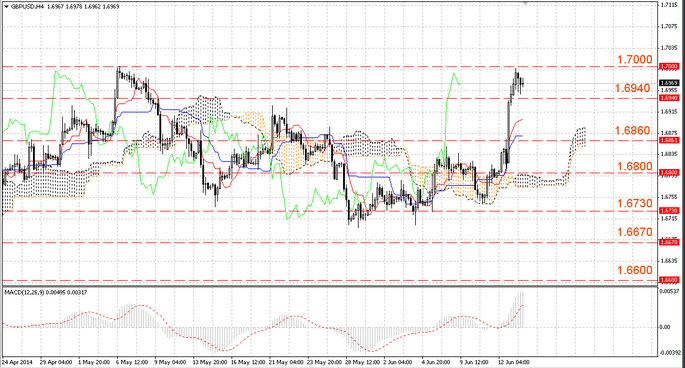This screenshot has width=685, height=368.
Task: Click the GBPUSD,H4 chart title text
Action: coord(28,7)
